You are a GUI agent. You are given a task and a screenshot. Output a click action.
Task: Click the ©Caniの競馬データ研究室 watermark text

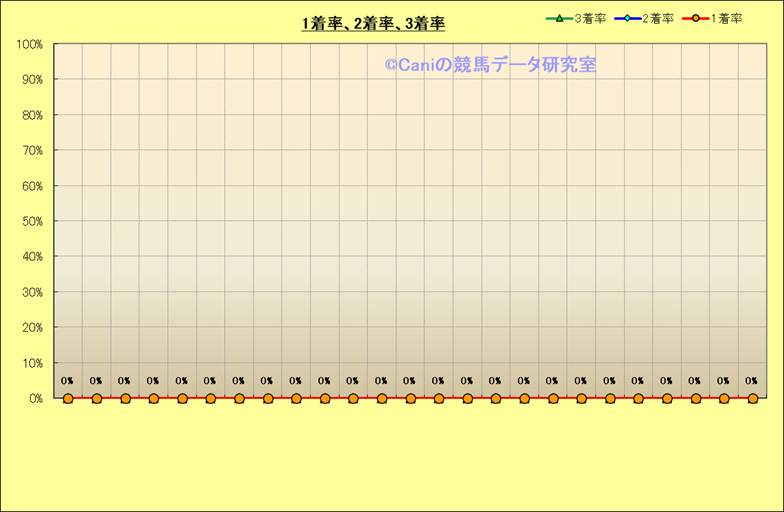click(490, 65)
